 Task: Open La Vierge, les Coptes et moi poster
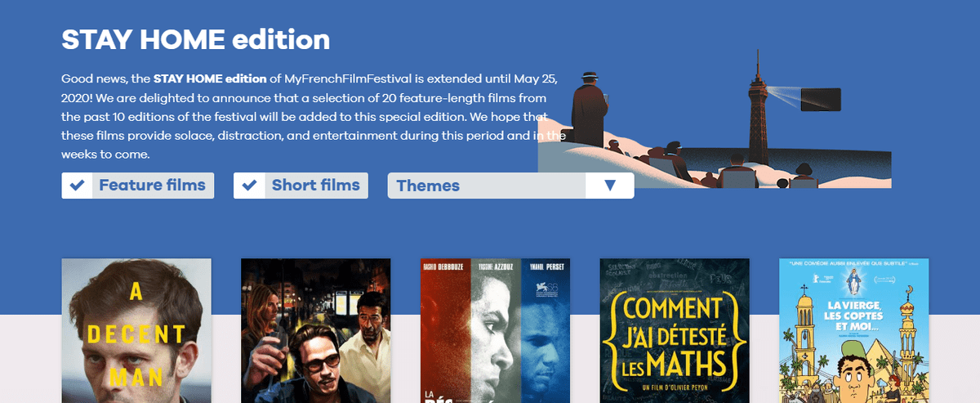(854, 330)
